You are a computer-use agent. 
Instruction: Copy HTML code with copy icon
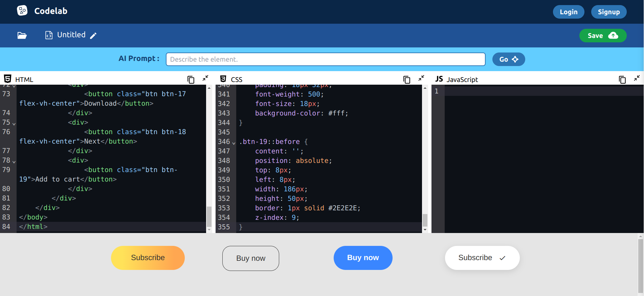point(191,80)
